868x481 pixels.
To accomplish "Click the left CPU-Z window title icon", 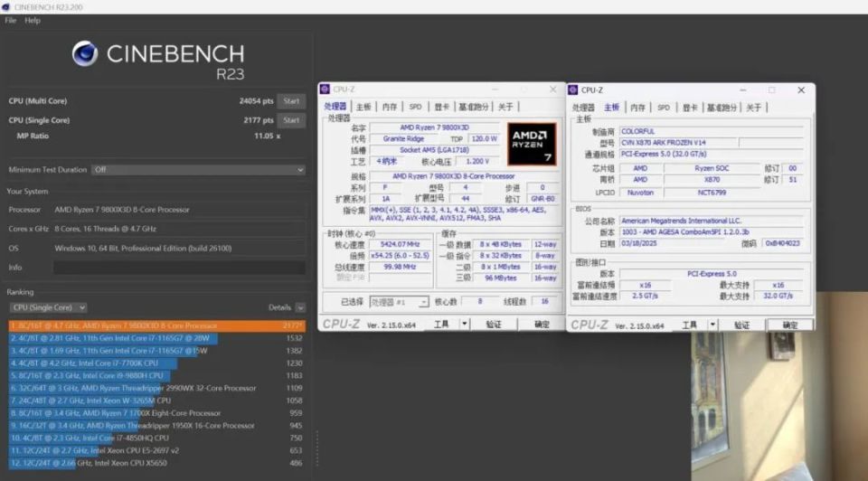I will 325,90.
